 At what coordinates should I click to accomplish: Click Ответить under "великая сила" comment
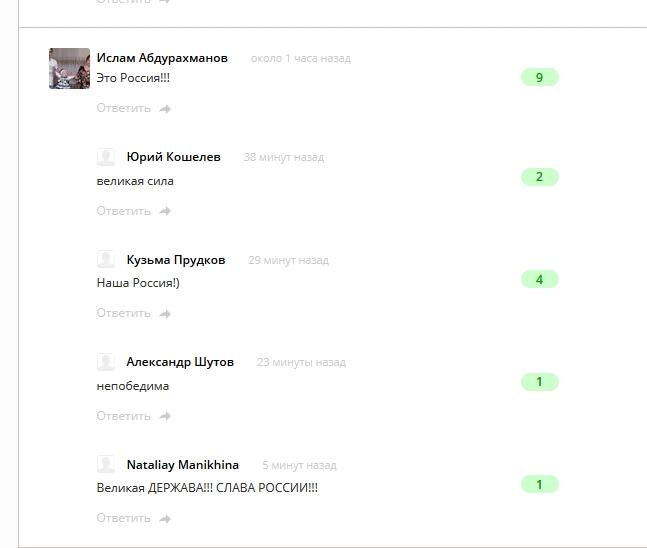[x=123, y=211]
